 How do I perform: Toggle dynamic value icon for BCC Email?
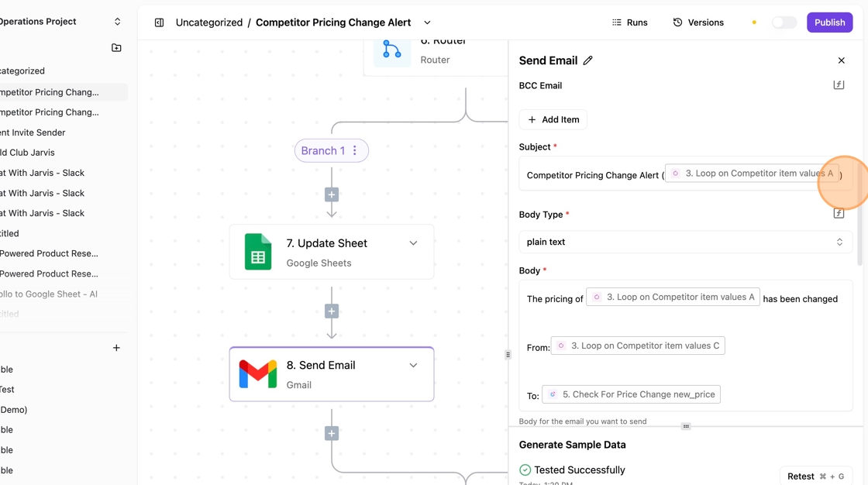(839, 85)
